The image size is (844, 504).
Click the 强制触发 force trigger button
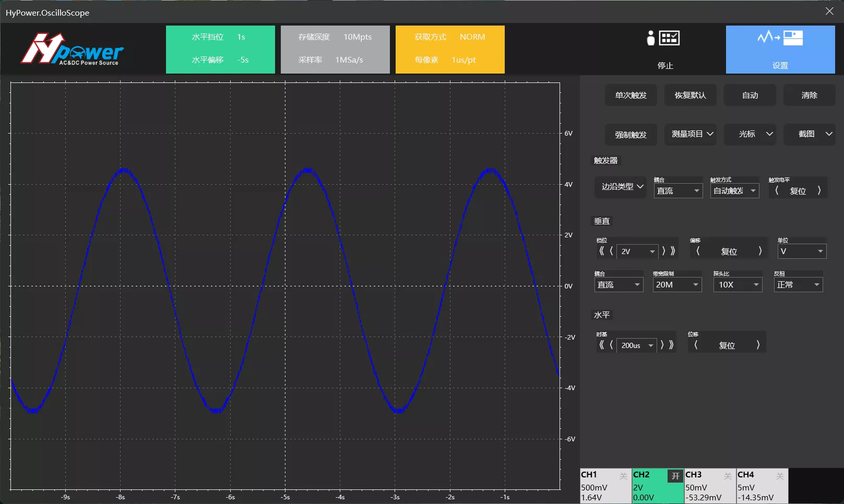click(631, 135)
